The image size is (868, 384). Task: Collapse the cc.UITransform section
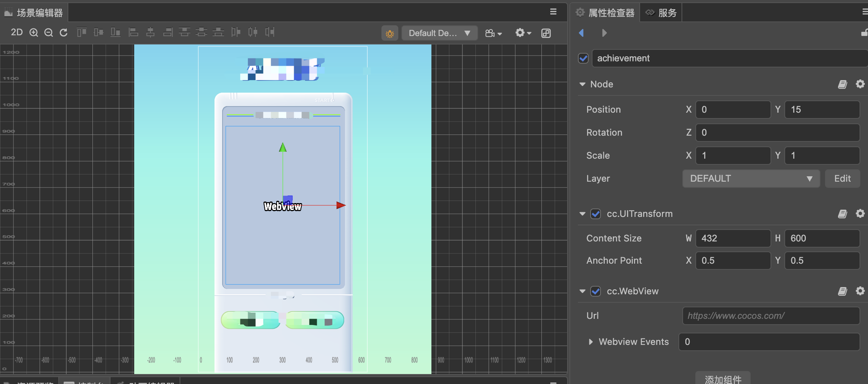click(583, 214)
